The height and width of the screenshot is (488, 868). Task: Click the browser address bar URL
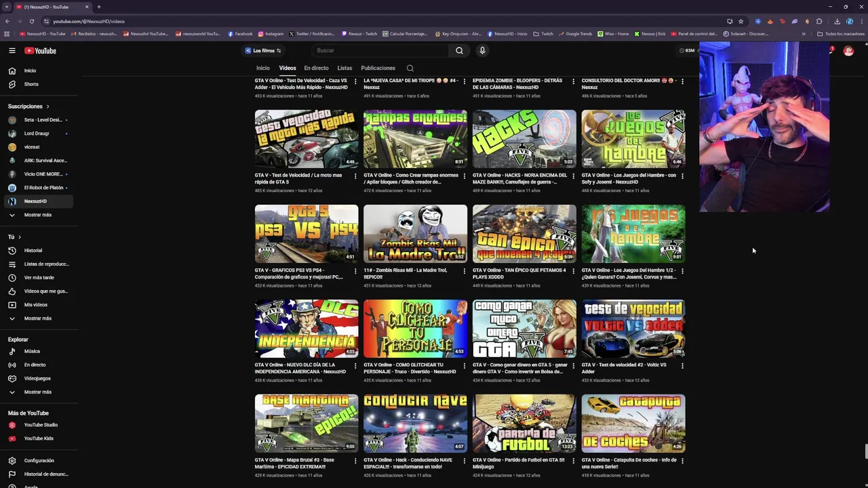[89, 21]
